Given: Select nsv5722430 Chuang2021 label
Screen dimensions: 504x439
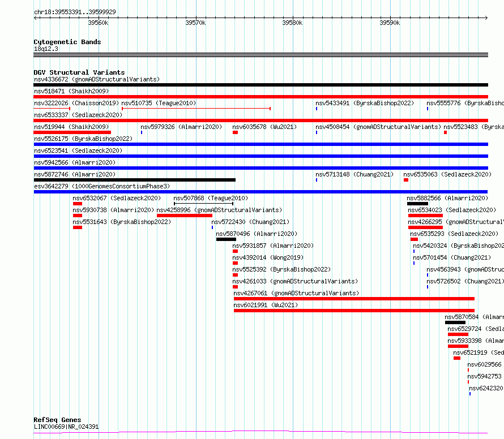Looking at the screenshot, I should [250, 222].
